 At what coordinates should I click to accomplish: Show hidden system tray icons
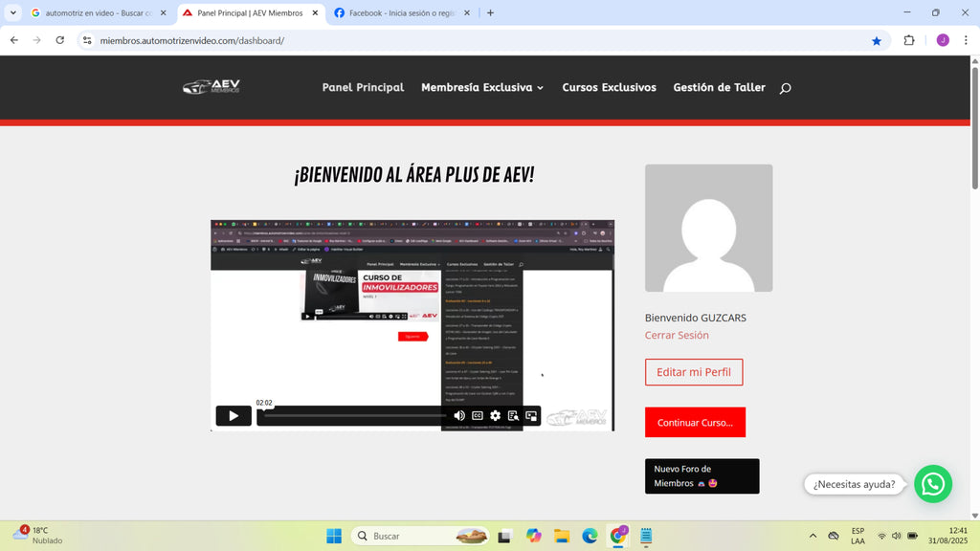point(813,535)
